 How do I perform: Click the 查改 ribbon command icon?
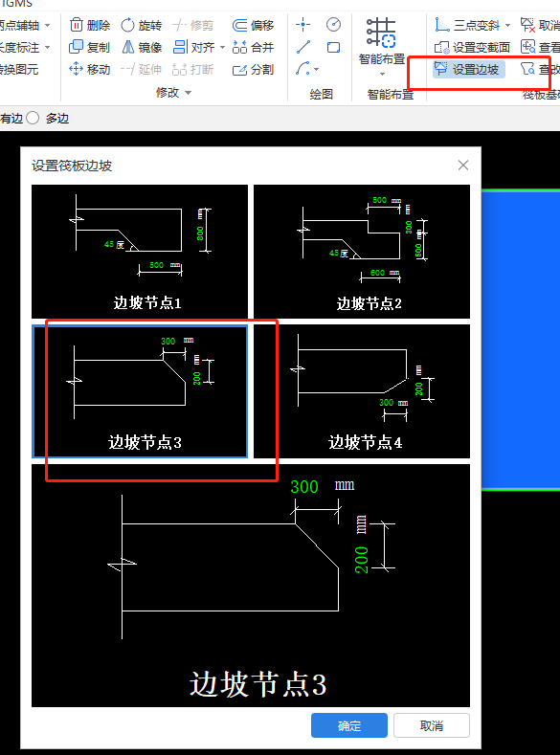click(527, 69)
